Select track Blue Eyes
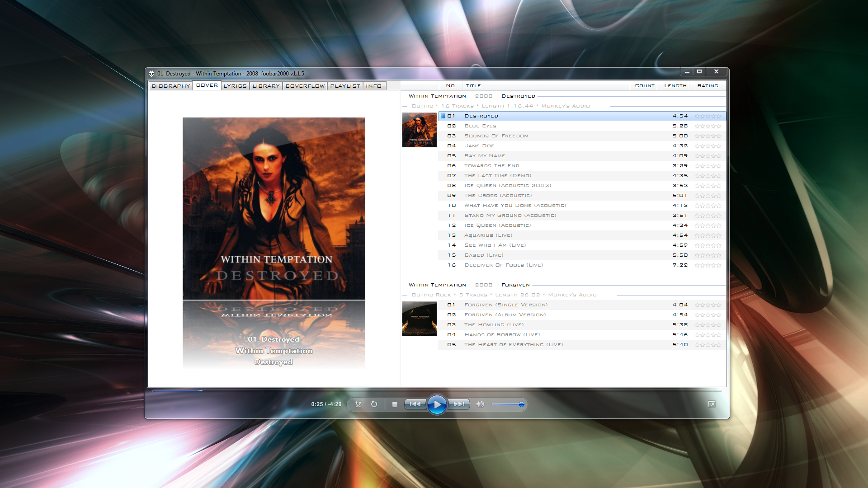Image resolution: width=868 pixels, height=488 pixels. pos(582,126)
